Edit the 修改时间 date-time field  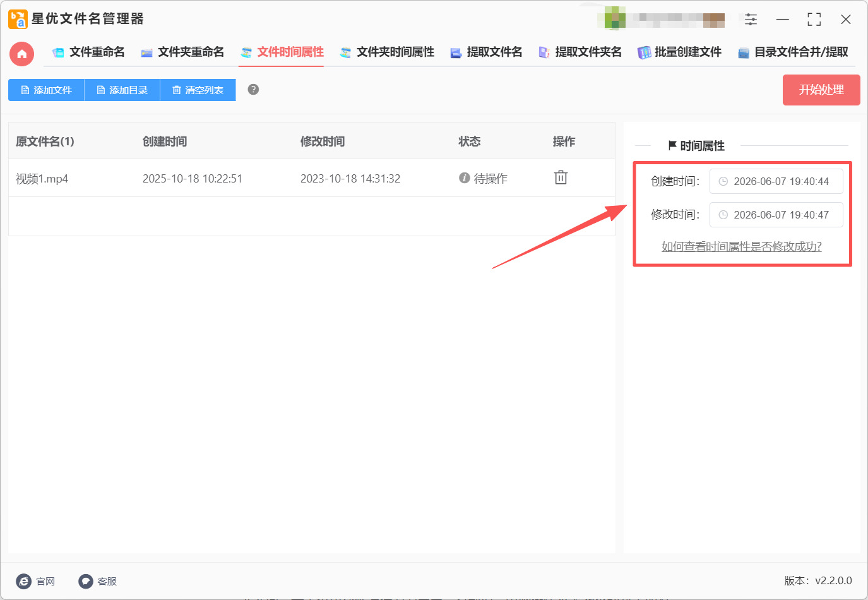tap(776, 215)
